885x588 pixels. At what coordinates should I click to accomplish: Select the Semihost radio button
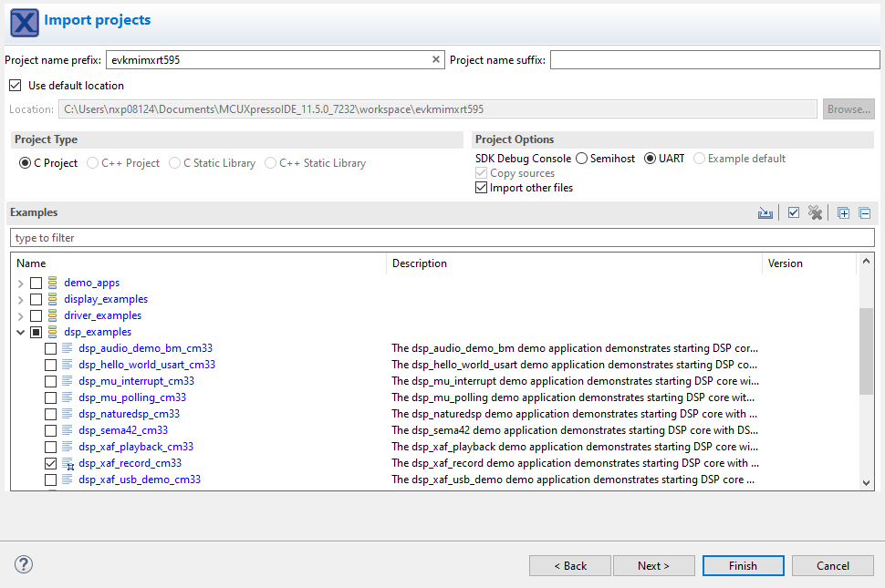(581, 159)
